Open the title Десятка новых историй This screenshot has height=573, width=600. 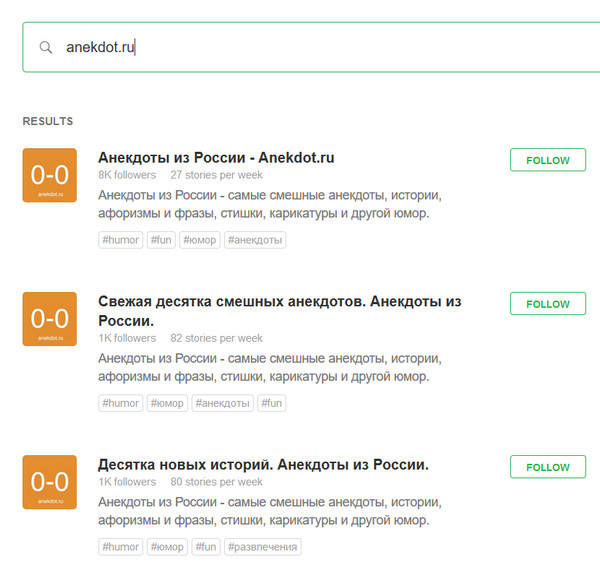click(263, 465)
